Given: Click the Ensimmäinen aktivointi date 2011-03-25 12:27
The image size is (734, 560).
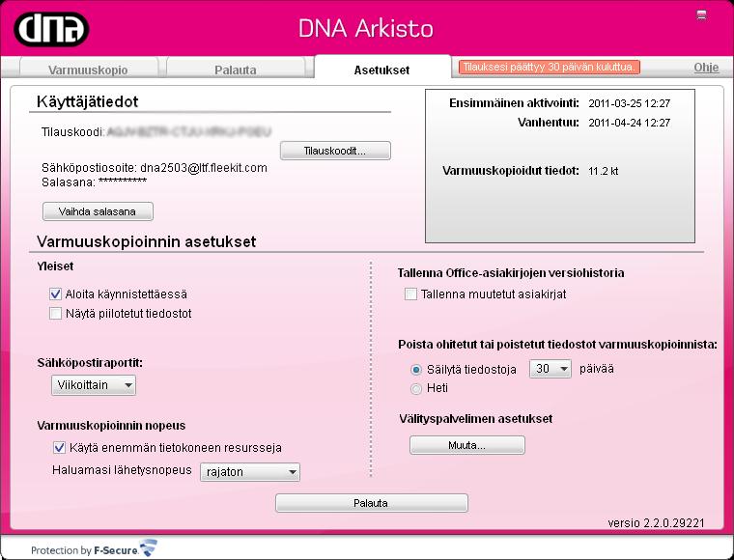Looking at the screenshot, I should [x=629, y=103].
